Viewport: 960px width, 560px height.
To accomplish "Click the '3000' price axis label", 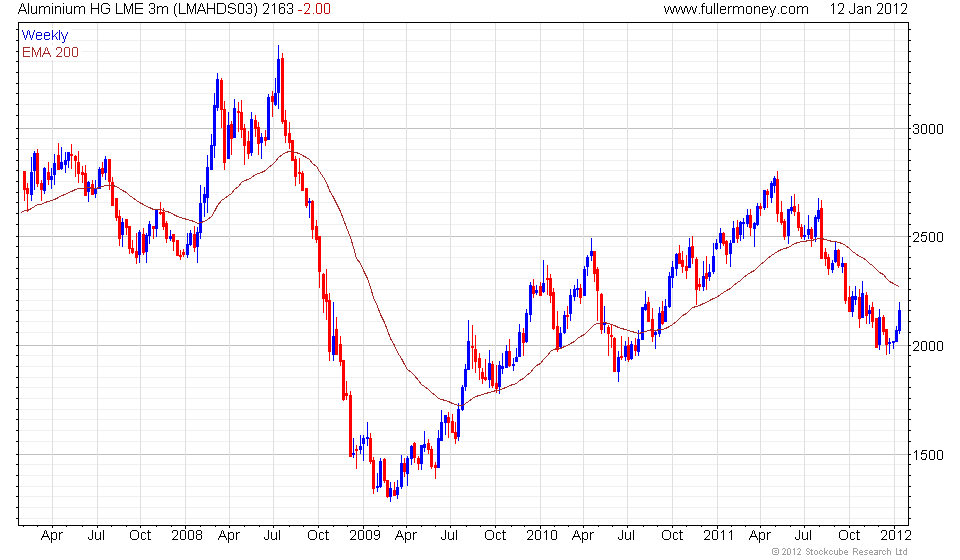I will coord(928,129).
